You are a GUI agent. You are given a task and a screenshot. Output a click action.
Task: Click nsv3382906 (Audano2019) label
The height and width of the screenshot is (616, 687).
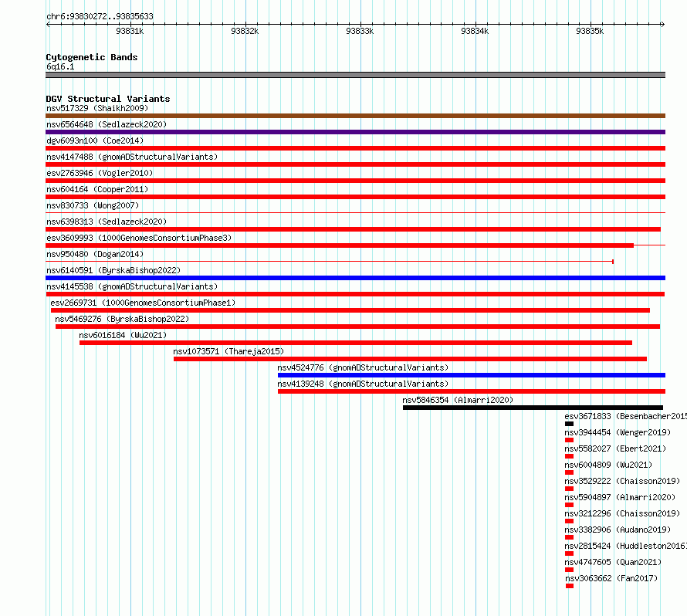(x=618, y=530)
